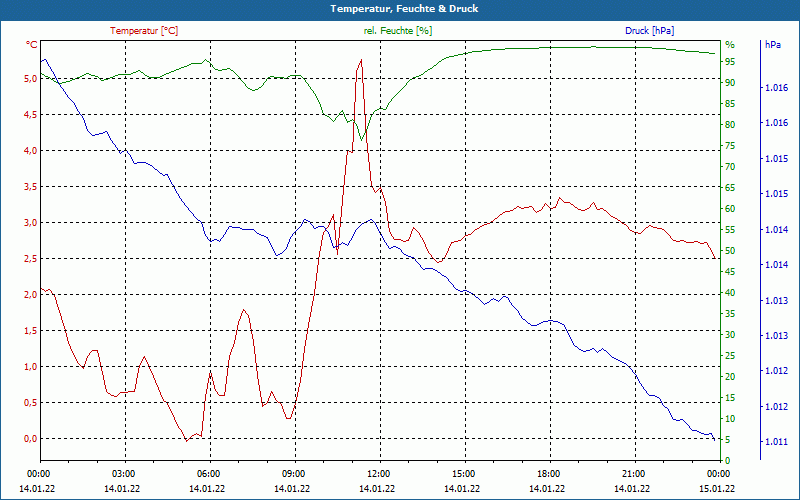Click the '15:00' time axis label
Image resolution: width=800 pixels, height=500 pixels.
462,473
